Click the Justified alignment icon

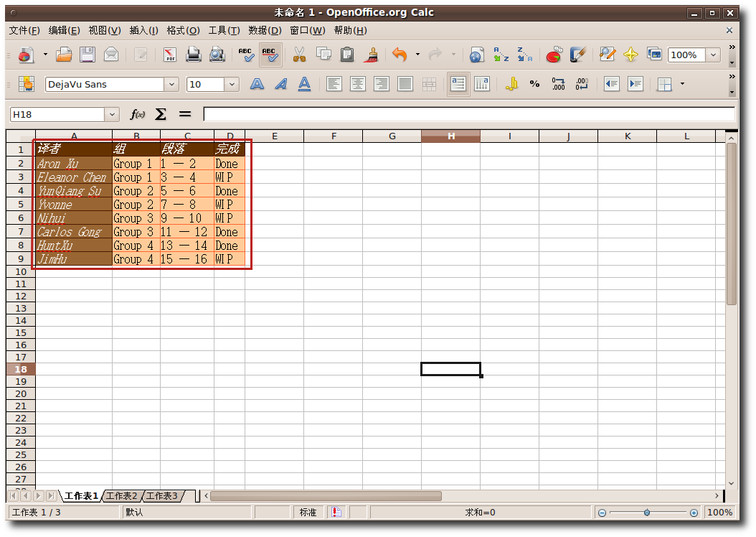coord(405,85)
